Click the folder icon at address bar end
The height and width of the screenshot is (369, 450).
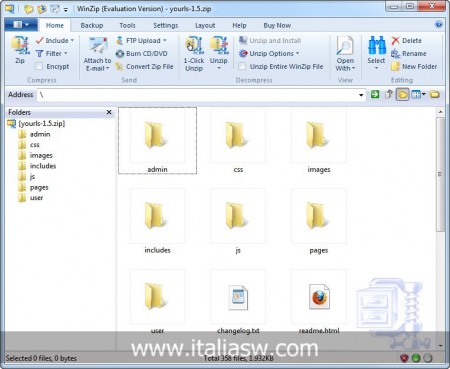pyautogui.click(x=434, y=95)
